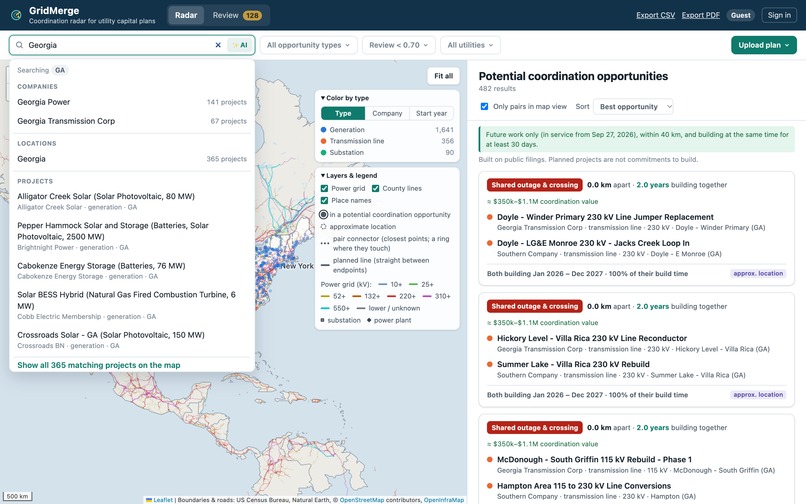Open All utilities dropdown
This screenshot has width=806, height=504.
[x=470, y=45]
